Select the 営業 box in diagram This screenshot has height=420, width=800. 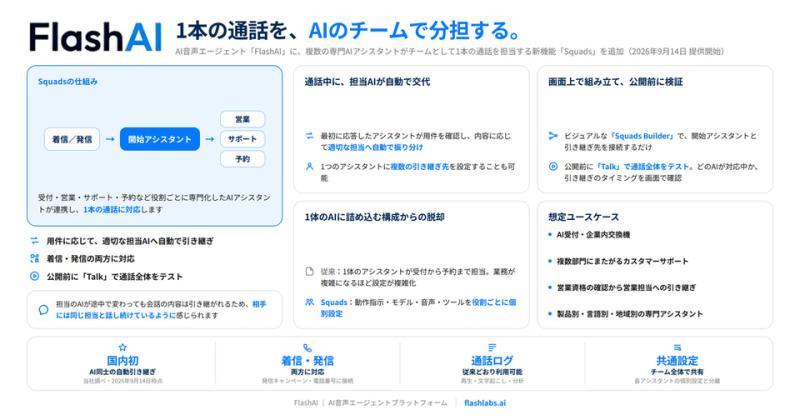[242, 119]
